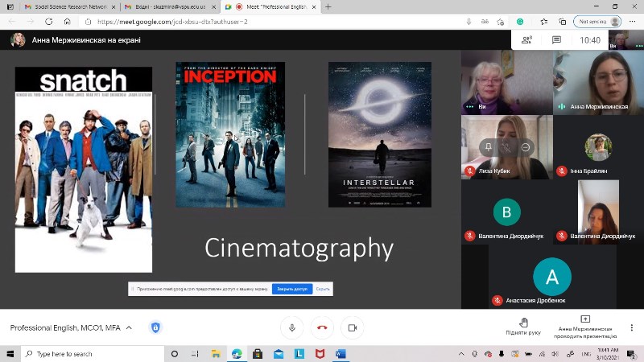Open Windows notification center
Viewport: 644px width, 362px height.
click(631, 354)
